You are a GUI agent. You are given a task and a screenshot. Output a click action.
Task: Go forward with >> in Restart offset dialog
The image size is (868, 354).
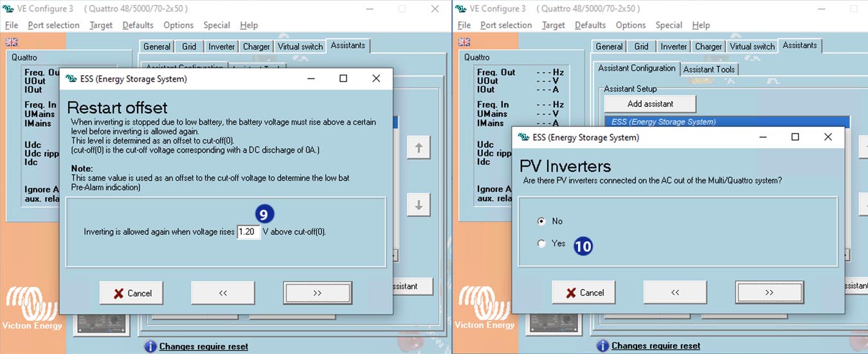point(318,293)
